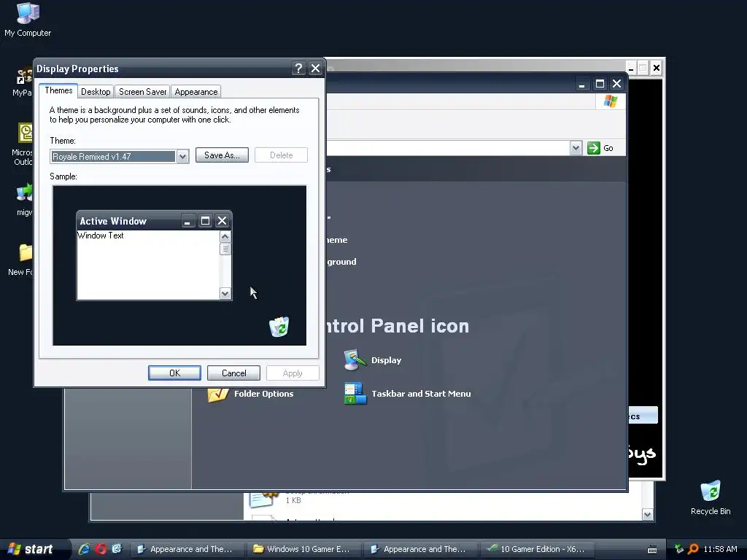747x560 pixels.
Task: Click the keyboard icon on the taskbar
Action: [652, 549]
